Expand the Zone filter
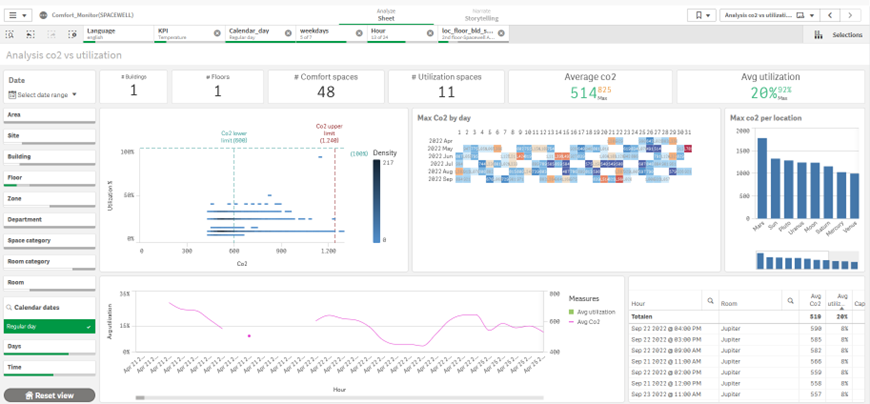 (x=49, y=200)
